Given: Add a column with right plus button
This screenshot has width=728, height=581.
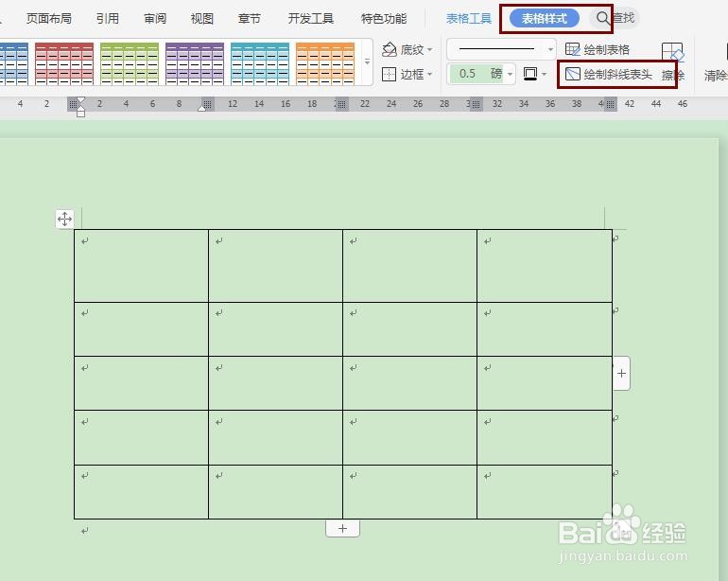Looking at the screenshot, I should click(621, 373).
